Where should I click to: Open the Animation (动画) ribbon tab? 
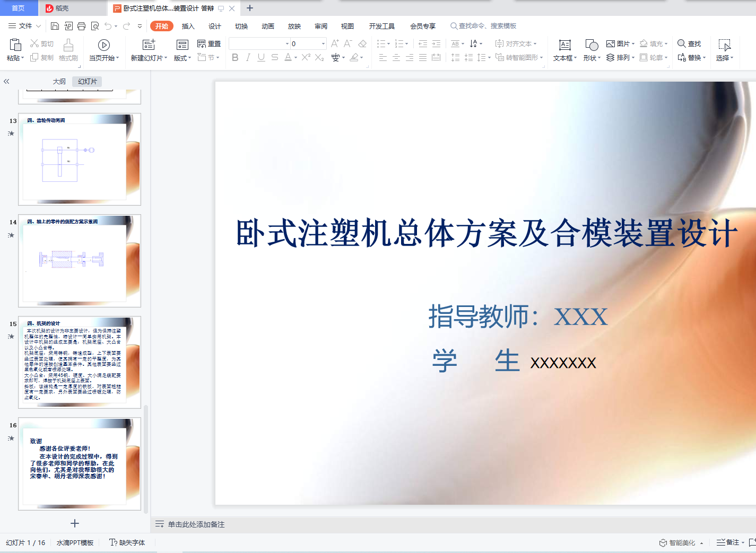pos(268,26)
